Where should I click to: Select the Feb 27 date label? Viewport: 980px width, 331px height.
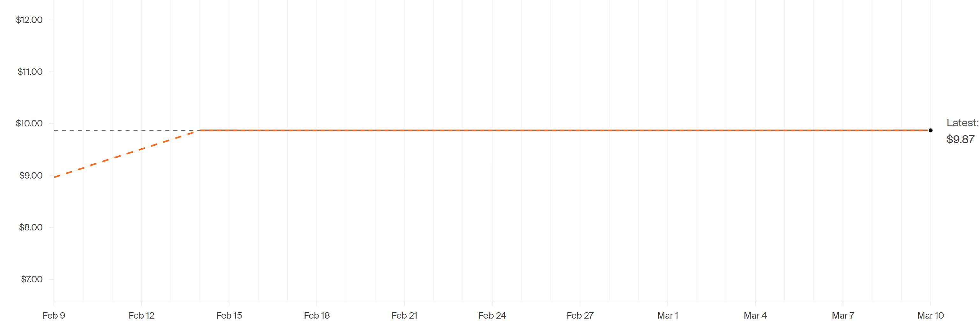click(580, 315)
